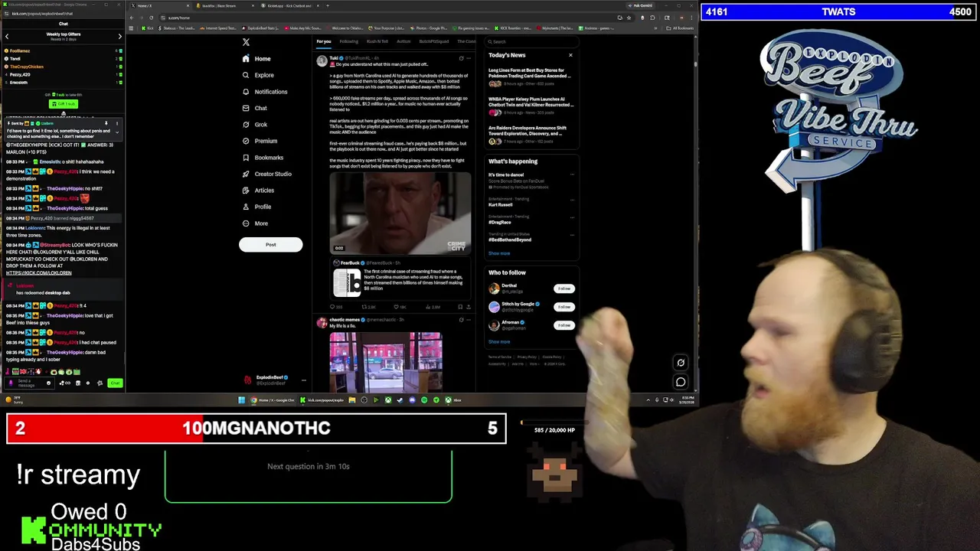The image size is (980, 551).
Task: Bookmark Tuki's post
Action: coord(460,307)
